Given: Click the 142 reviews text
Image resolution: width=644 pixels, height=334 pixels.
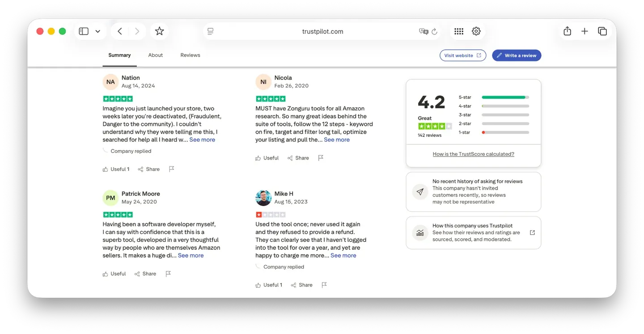Looking at the screenshot, I should coord(429,135).
